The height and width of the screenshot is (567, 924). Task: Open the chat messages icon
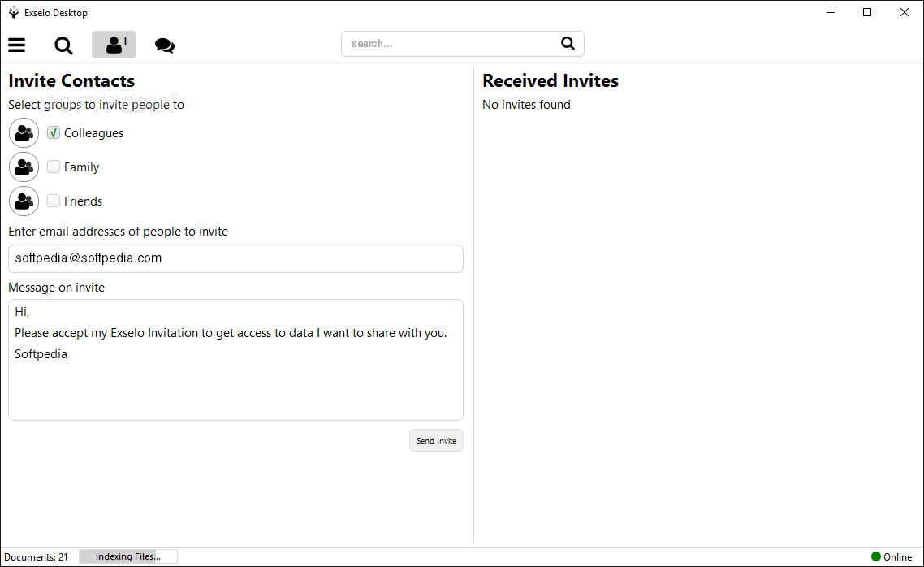click(164, 45)
